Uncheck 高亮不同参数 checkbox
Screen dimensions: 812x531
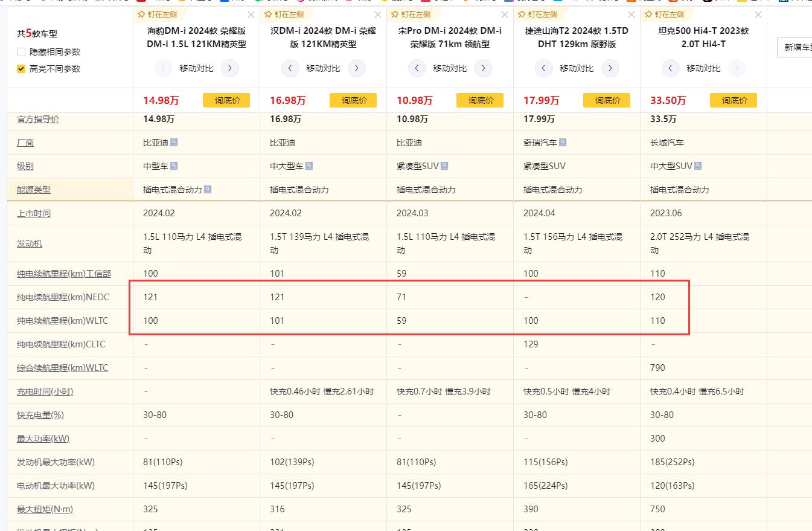coord(21,69)
